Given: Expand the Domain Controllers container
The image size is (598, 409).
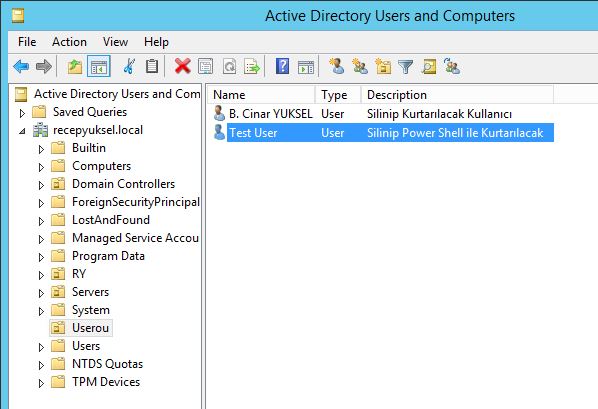Looking at the screenshot, I should pos(41,185).
